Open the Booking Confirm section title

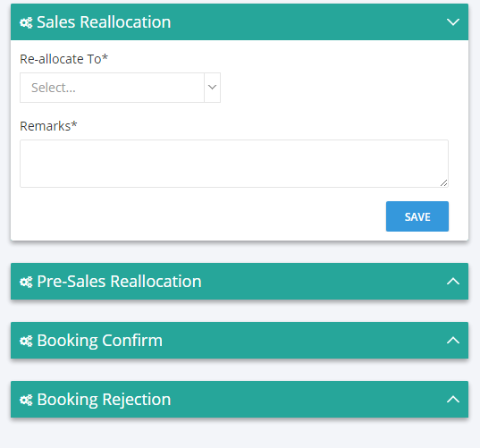coord(99,340)
